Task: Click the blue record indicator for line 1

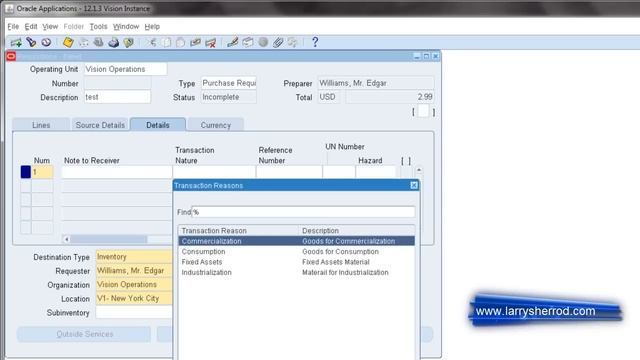Action: pos(26,172)
